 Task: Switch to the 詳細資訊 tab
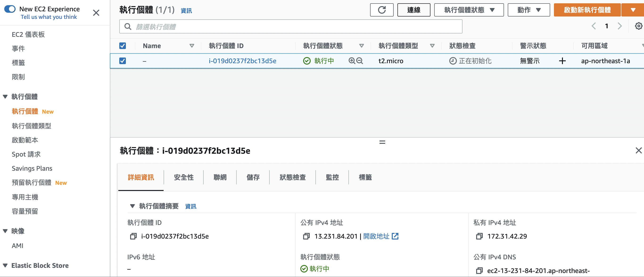(141, 177)
